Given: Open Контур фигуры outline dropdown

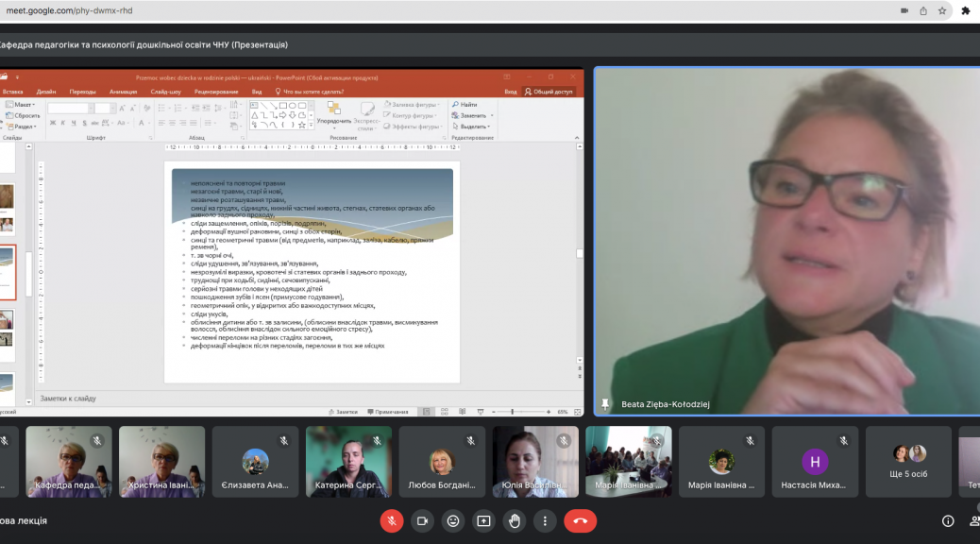Looking at the screenshot, I should pos(411,115).
